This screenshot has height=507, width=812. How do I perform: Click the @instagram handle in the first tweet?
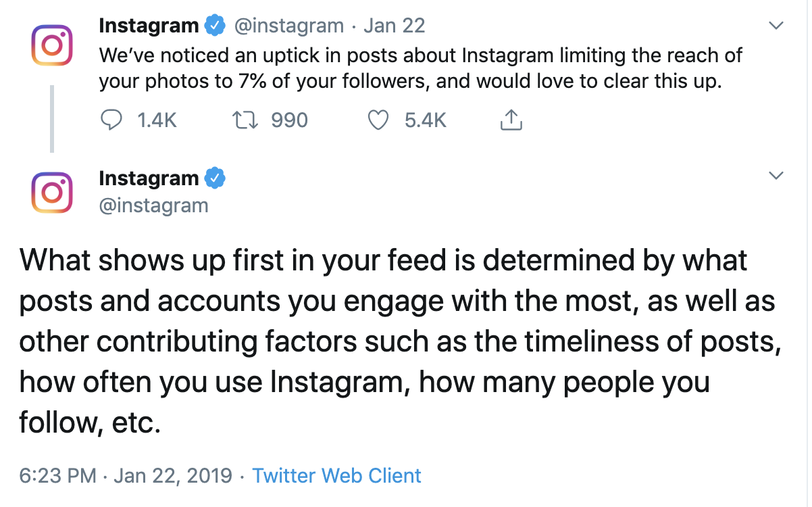click(288, 26)
